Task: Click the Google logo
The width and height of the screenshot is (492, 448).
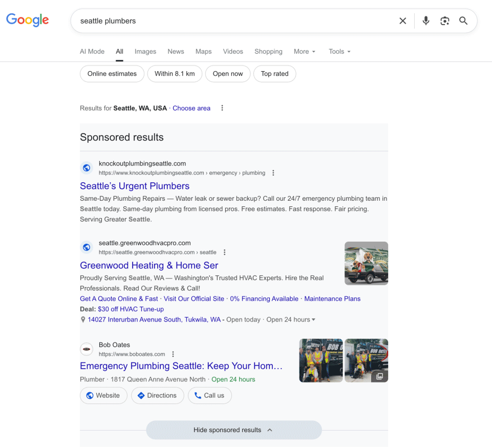Action: 28,20
